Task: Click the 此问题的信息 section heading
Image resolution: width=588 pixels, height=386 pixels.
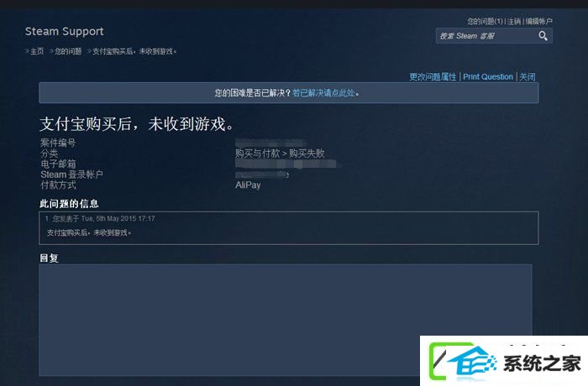Action: pyautogui.click(x=69, y=204)
